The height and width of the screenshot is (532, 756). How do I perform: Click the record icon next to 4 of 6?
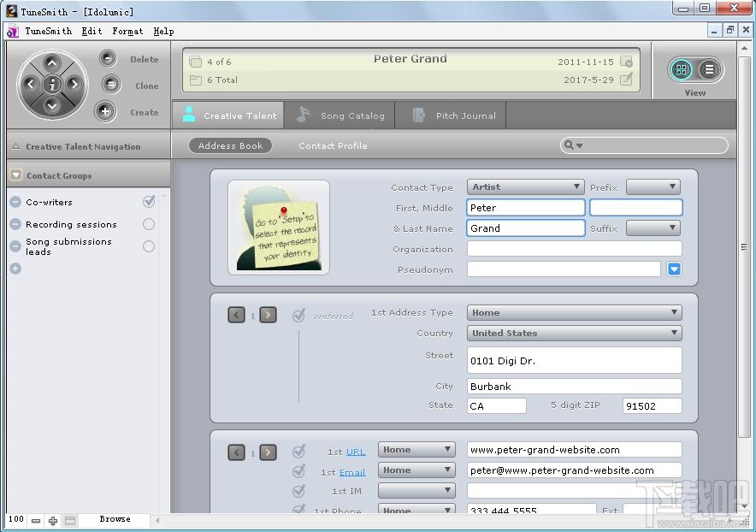point(195,62)
